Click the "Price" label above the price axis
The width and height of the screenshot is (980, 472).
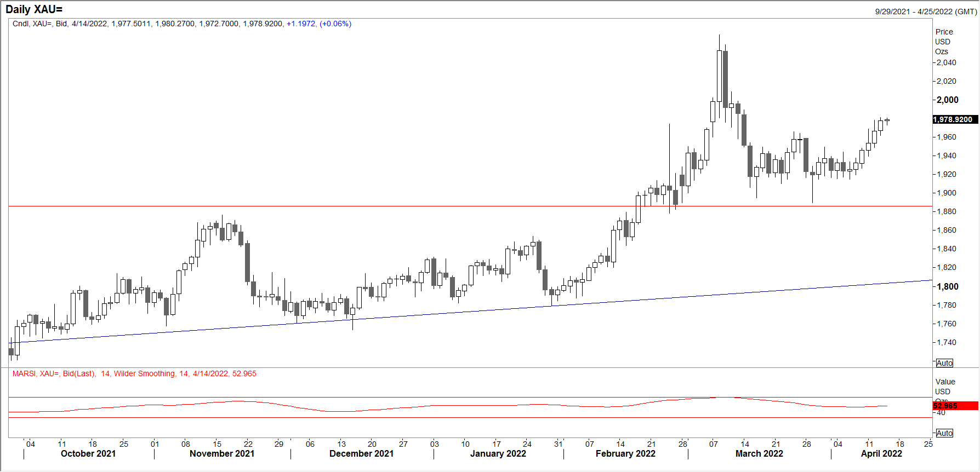point(944,32)
